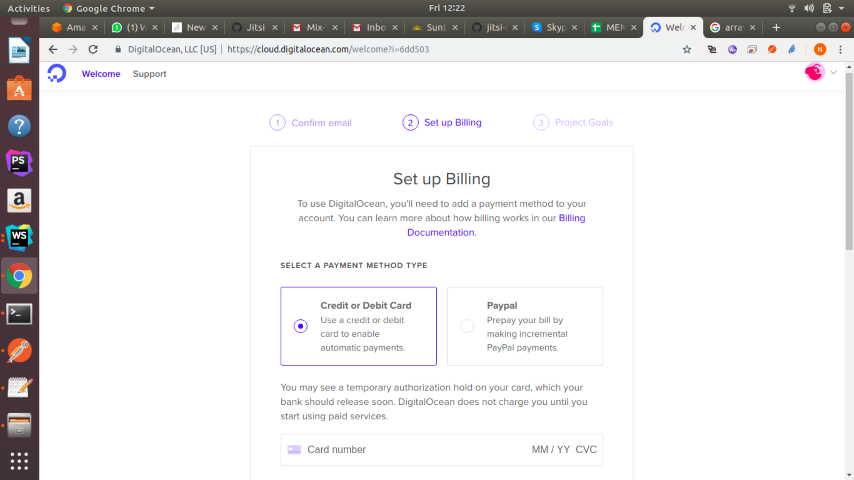Open the Billing Documentation link
854x480 pixels.
coord(496,225)
